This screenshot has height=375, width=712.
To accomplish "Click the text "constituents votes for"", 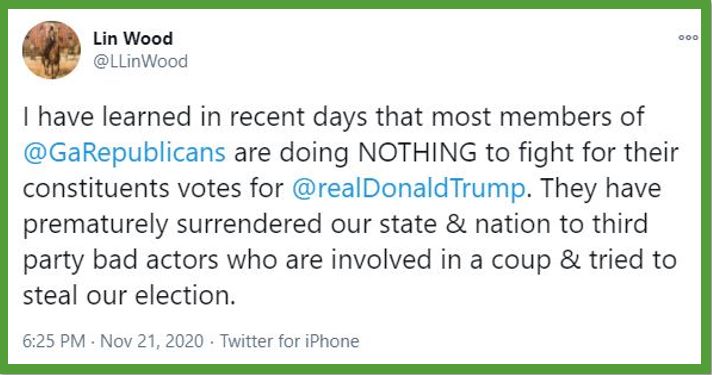I will (153, 188).
